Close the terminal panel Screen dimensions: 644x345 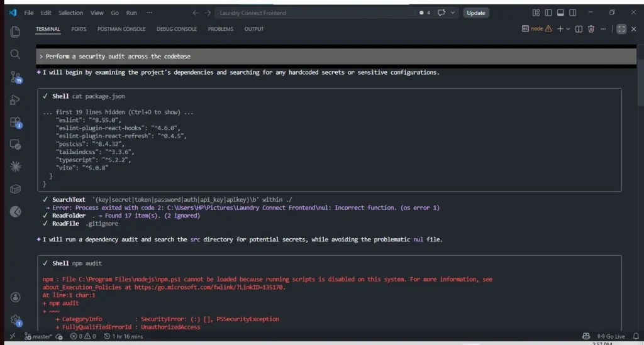[x=634, y=29]
